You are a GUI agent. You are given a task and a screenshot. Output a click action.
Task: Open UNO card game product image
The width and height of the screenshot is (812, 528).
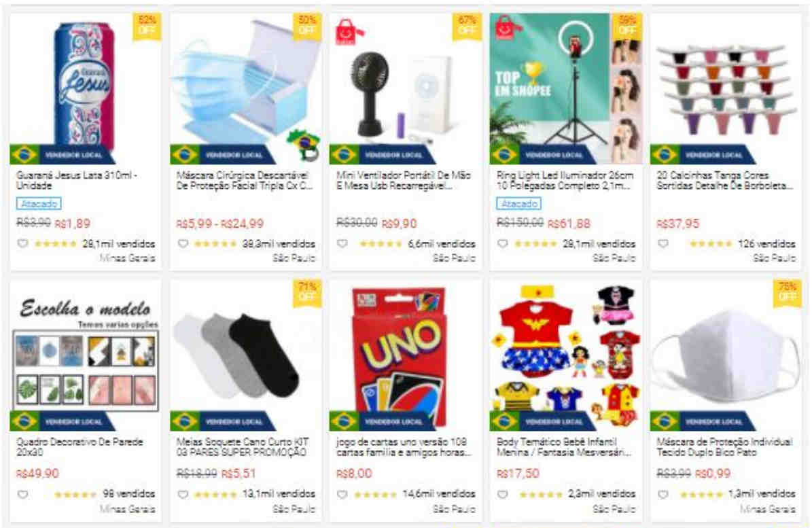pyautogui.click(x=405, y=355)
